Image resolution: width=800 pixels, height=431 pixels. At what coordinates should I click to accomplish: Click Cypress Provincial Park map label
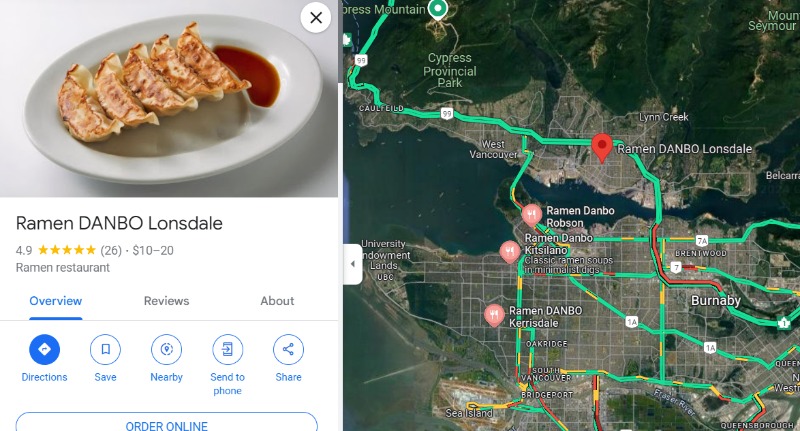click(x=449, y=70)
